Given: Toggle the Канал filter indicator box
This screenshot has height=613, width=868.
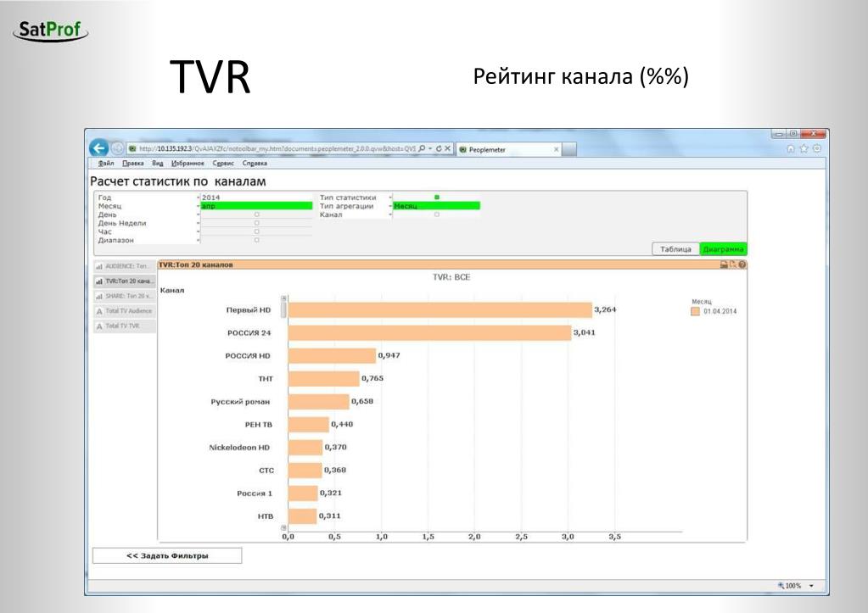Looking at the screenshot, I should pyautogui.click(x=437, y=215).
